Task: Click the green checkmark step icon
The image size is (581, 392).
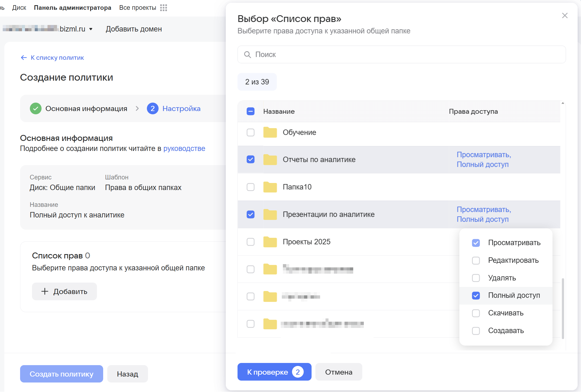Action: [x=36, y=109]
